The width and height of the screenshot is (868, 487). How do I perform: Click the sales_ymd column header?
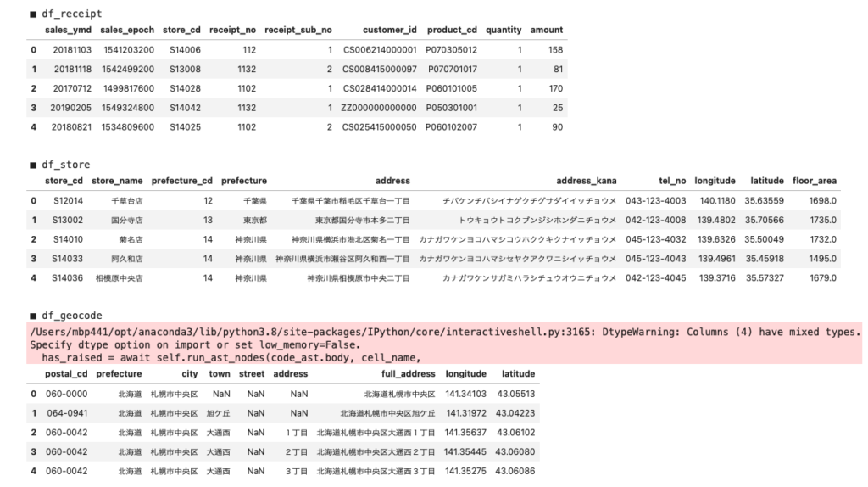pos(66,30)
